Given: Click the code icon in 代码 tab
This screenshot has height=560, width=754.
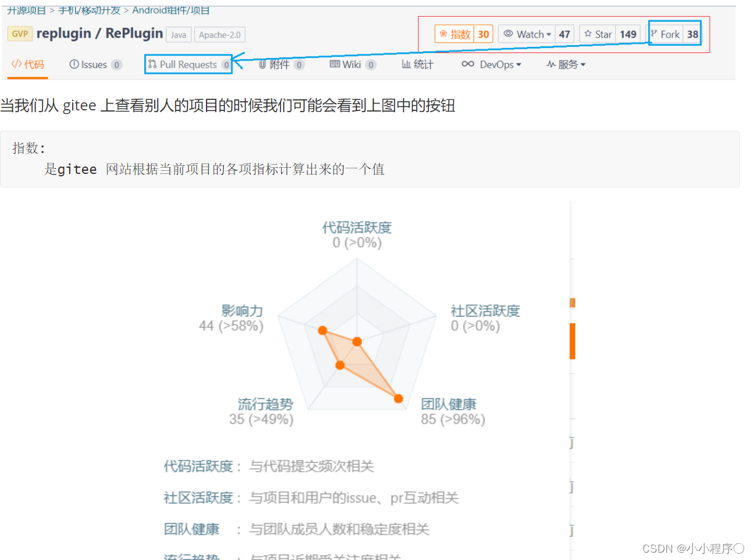Looking at the screenshot, I should [x=17, y=65].
